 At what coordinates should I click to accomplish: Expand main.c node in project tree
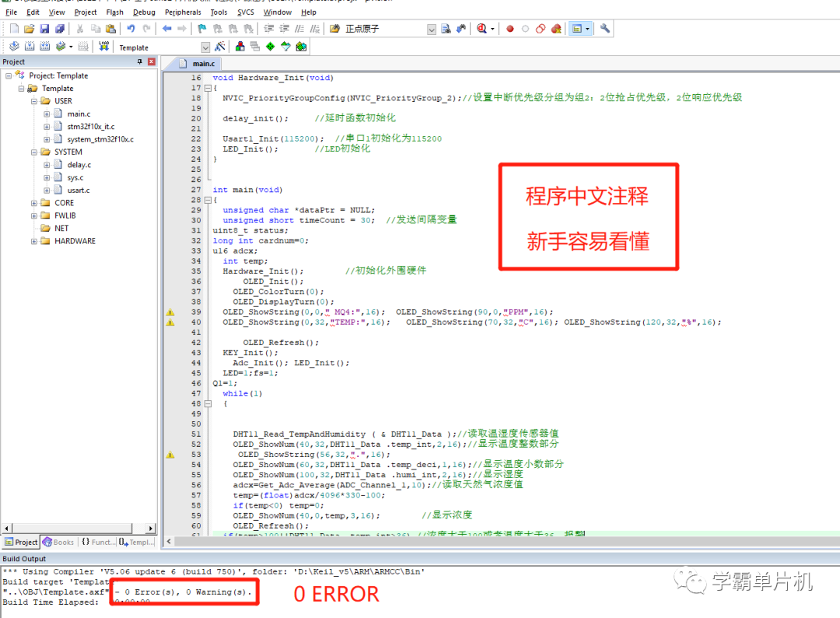(x=47, y=114)
